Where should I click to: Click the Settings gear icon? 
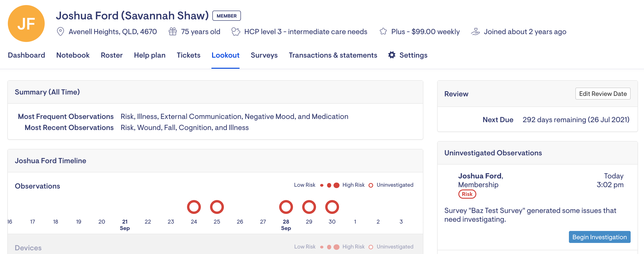[392, 55]
